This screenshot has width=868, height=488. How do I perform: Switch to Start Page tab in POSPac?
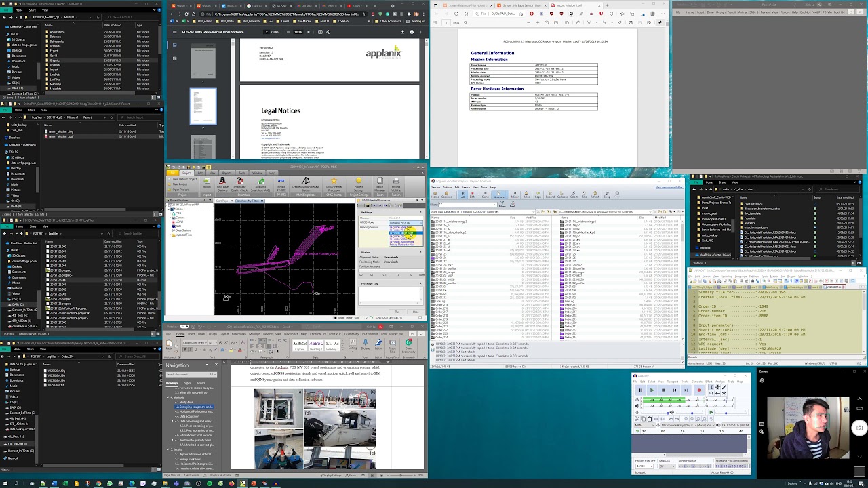coord(222,201)
